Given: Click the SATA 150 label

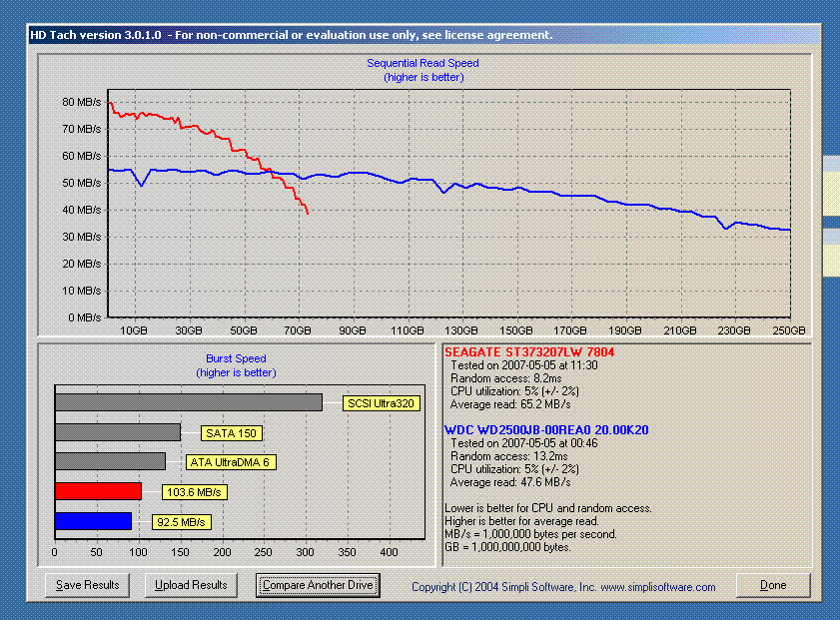Looking at the screenshot, I should 232,433.
